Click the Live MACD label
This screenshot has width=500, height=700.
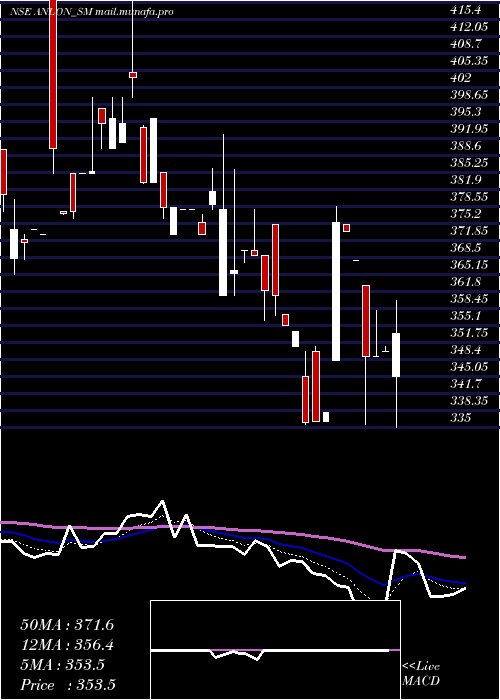[421, 674]
